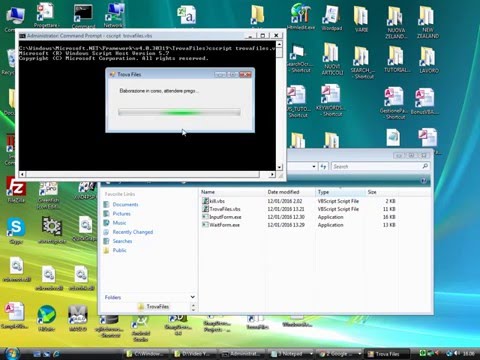480x360 pixels.
Task: Open the GestionePa... Access shortcut
Action: (x=394, y=103)
